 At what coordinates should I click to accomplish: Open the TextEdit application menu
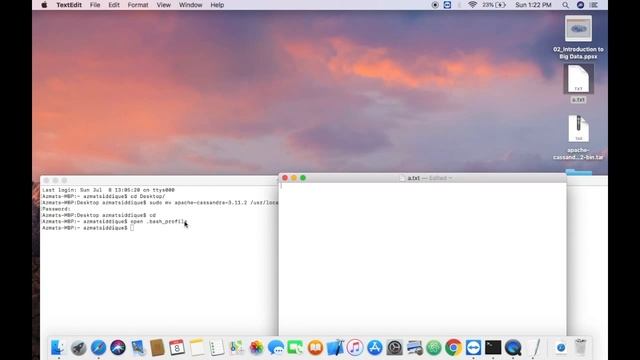tap(69, 5)
